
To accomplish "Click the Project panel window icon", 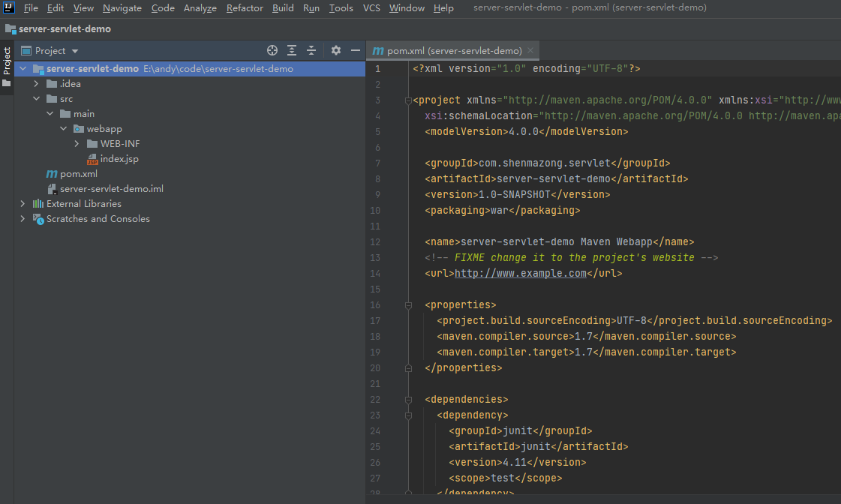I will [x=26, y=51].
